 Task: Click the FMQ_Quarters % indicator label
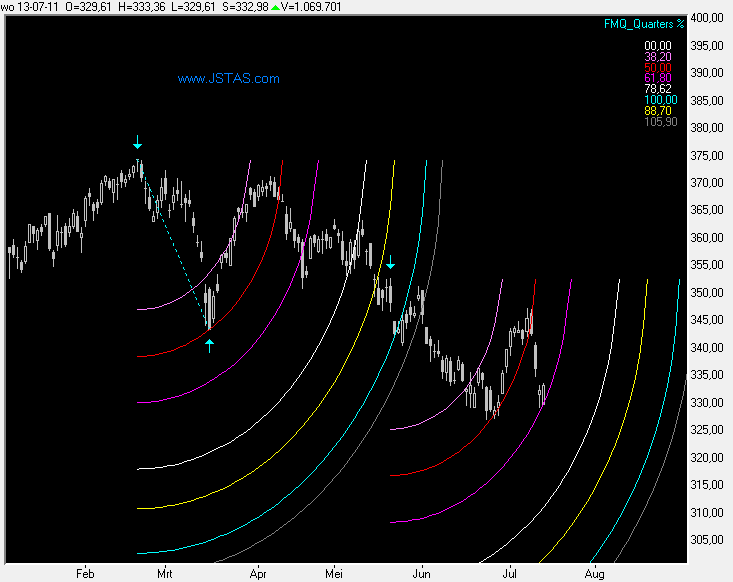[x=644, y=23]
